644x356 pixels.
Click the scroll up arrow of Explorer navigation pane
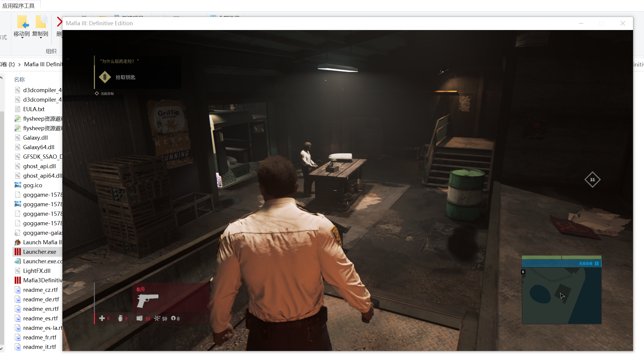(1, 78)
